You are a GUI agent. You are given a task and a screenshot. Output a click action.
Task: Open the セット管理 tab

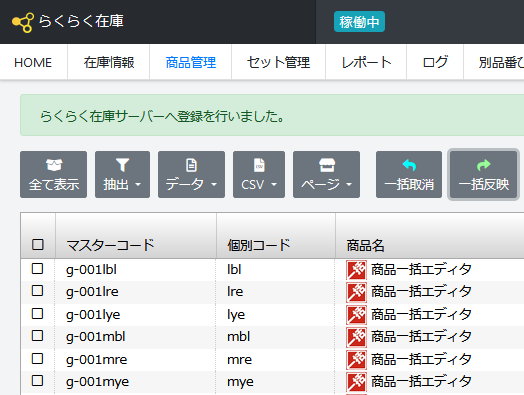click(x=278, y=62)
